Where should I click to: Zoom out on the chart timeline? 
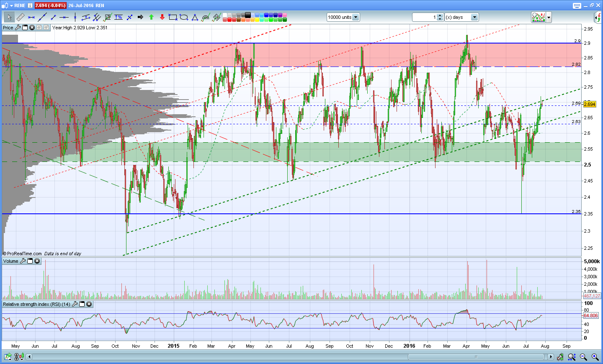pos(583,357)
